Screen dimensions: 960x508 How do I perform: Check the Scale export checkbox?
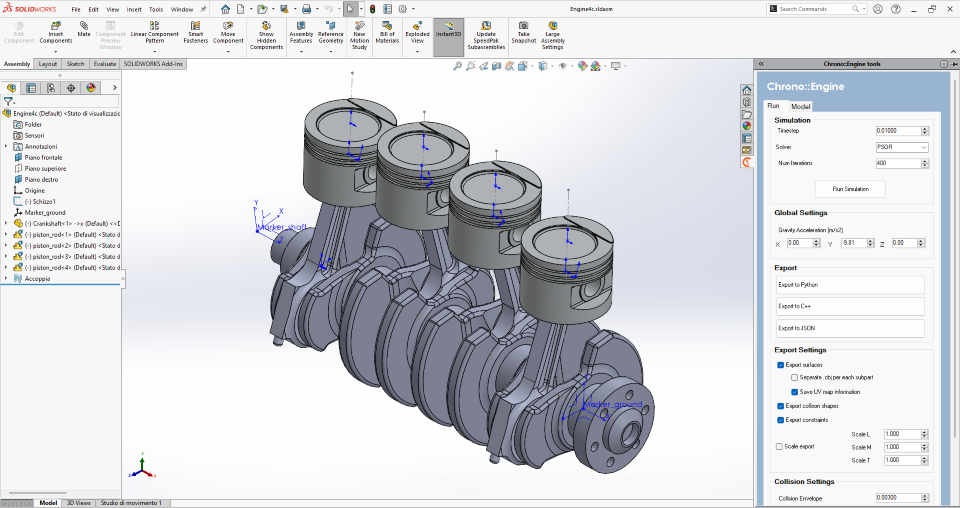781,446
